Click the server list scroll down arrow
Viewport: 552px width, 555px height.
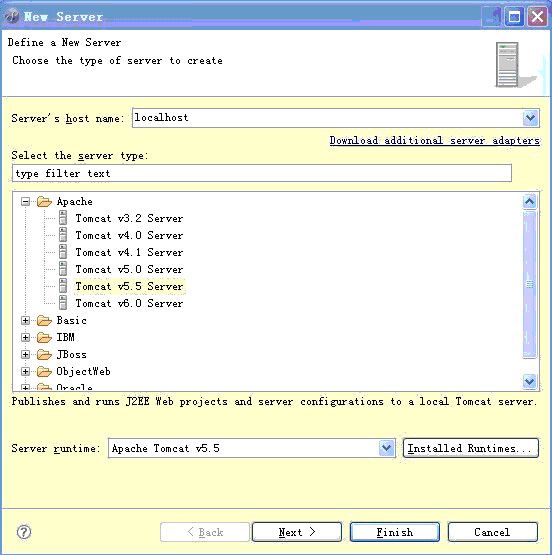pos(530,382)
